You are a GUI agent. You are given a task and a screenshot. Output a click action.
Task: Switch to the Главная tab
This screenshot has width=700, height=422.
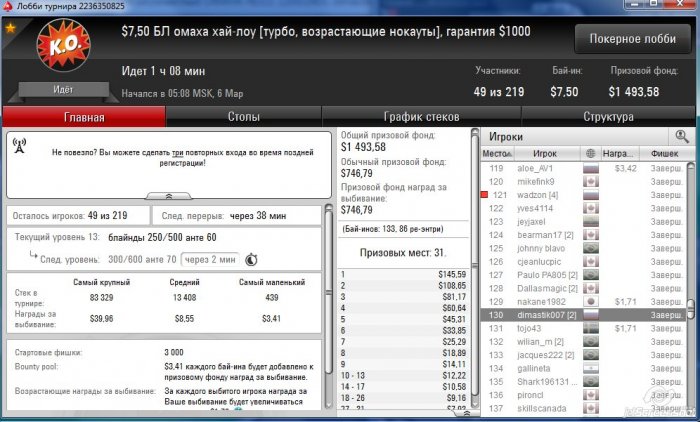coord(84,117)
